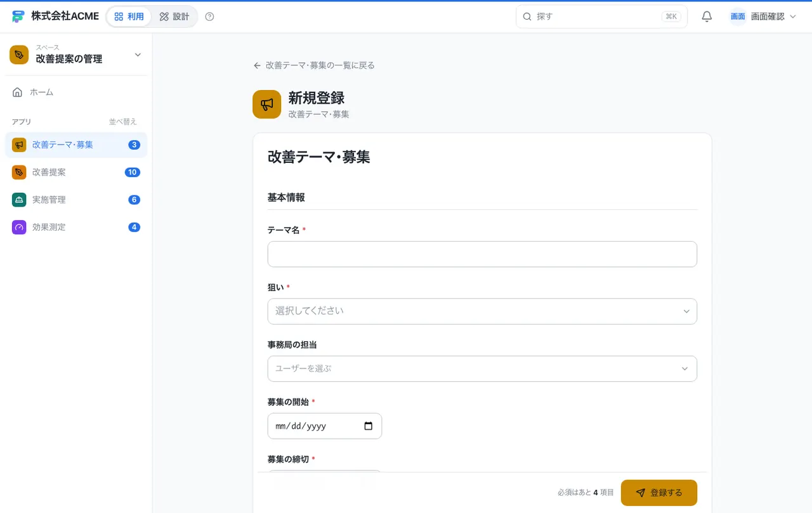The image size is (812, 513).
Task: Click the 新規登録 page title
Action: tap(317, 98)
